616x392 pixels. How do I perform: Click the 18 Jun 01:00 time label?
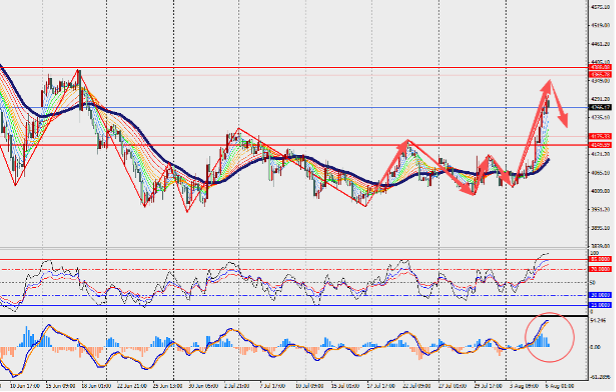pos(96,386)
